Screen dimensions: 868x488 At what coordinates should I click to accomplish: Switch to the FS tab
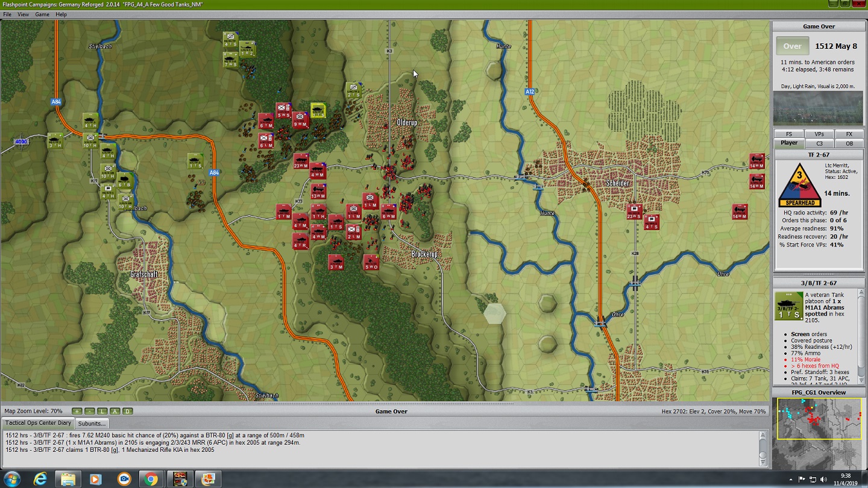[789, 134]
